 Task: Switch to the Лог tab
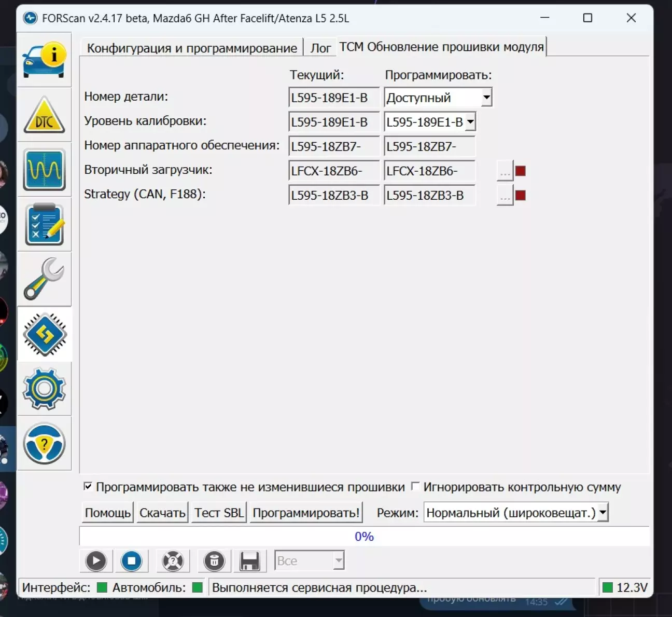[x=320, y=48]
